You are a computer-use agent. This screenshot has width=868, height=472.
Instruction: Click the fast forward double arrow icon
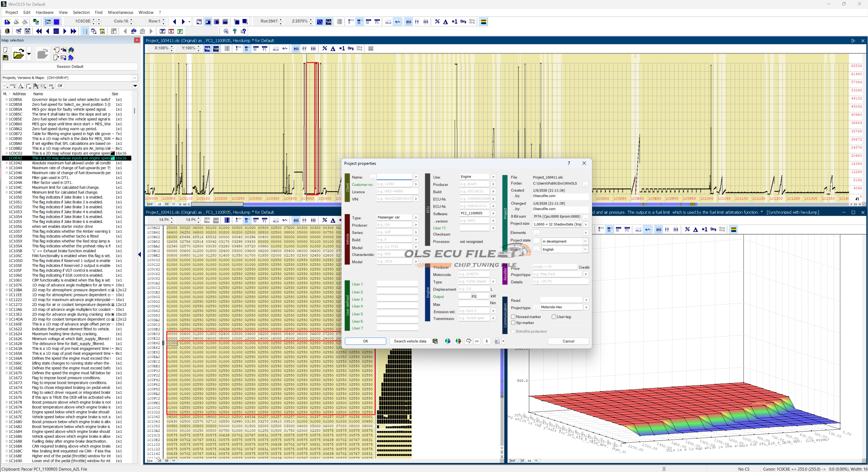click(73, 31)
